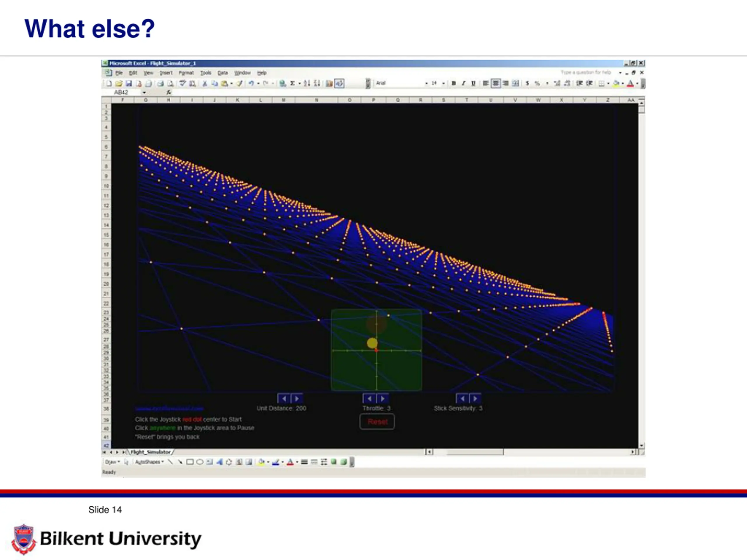Decrease Throttle with left arrow
This screenshot has height=560, width=747.
(369, 399)
